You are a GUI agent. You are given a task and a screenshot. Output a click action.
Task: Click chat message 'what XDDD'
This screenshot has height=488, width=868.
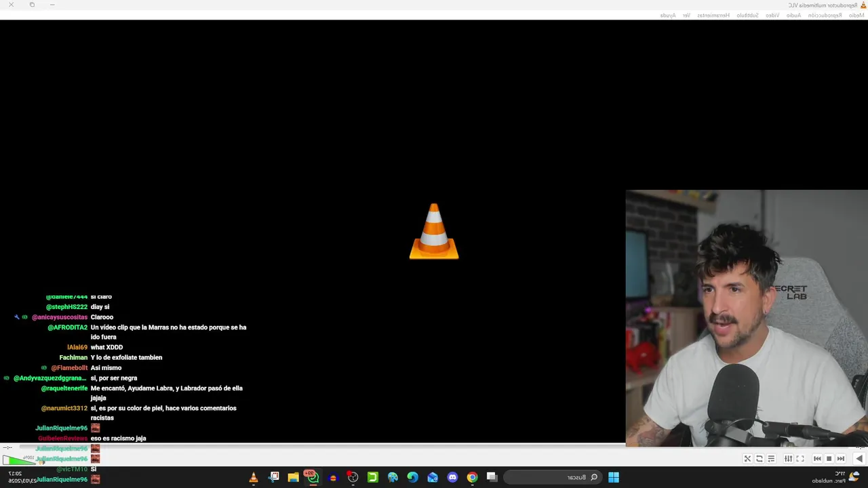click(x=106, y=348)
